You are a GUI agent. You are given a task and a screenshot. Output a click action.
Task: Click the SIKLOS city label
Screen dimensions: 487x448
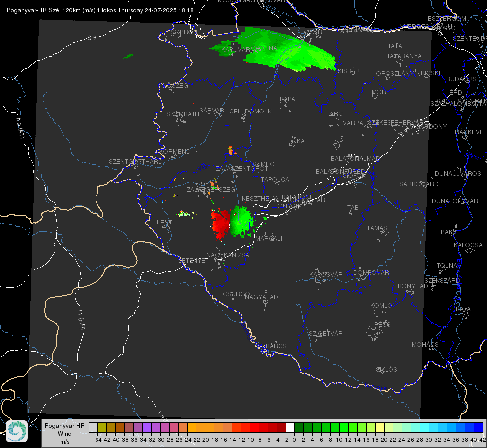pyautogui.click(x=387, y=370)
